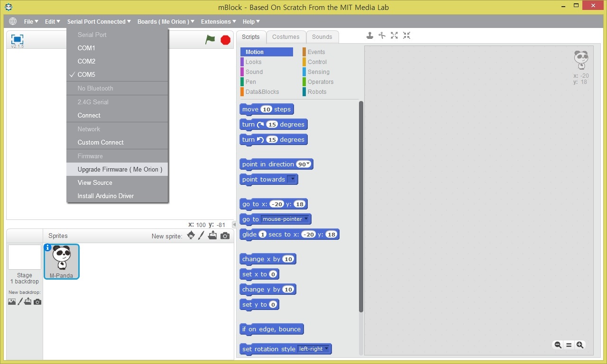Open the Boards ( Me Orion ) menu
Screen dimensions: 607x364
tap(166, 21)
